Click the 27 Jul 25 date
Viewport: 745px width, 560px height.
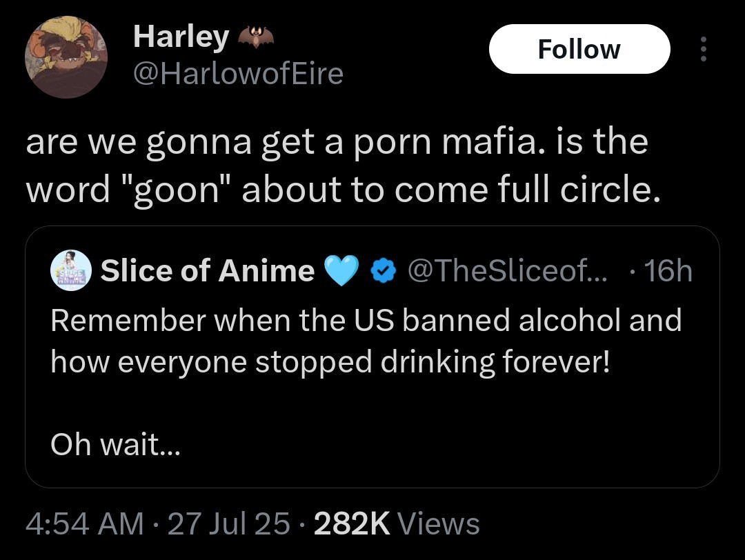[229, 523]
